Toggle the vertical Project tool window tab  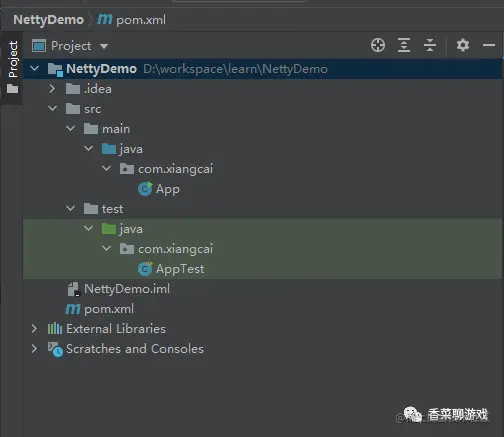pos(13,59)
